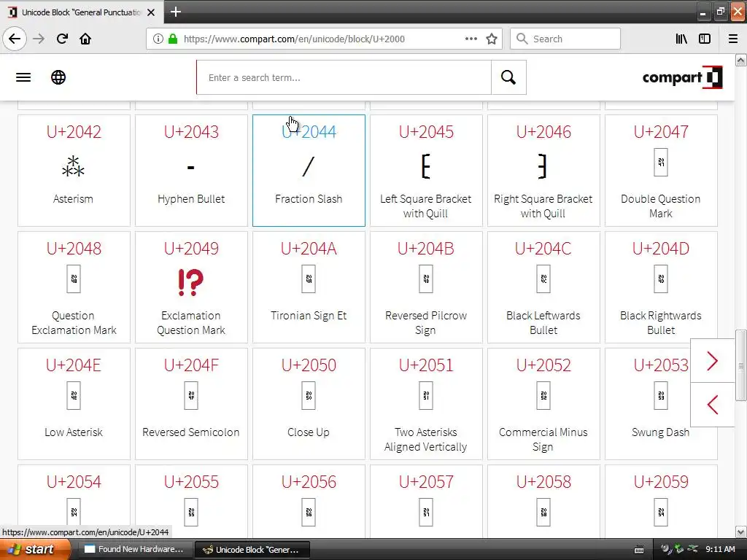Click the Compart logo

click(x=682, y=77)
